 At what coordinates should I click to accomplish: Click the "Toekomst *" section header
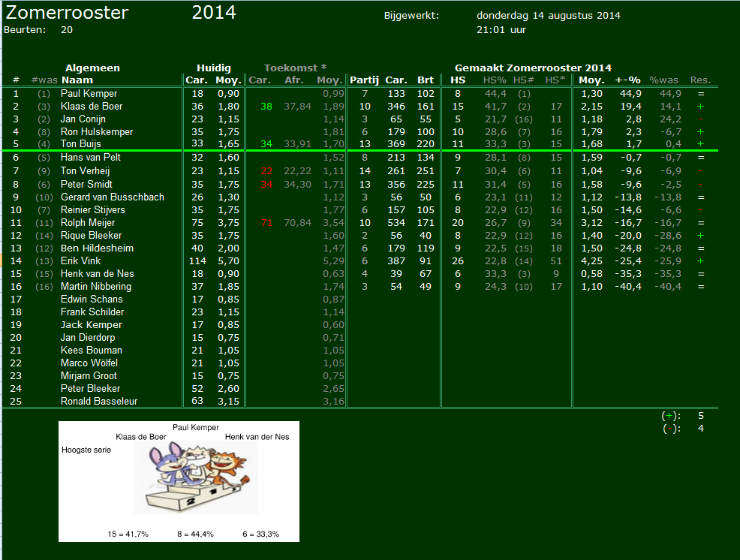pyautogui.click(x=296, y=68)
